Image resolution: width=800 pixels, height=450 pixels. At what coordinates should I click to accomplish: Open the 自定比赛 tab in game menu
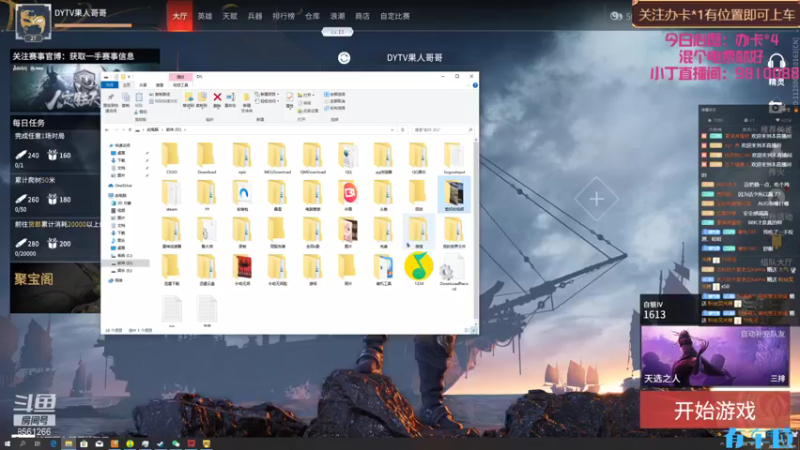[395, 16]
